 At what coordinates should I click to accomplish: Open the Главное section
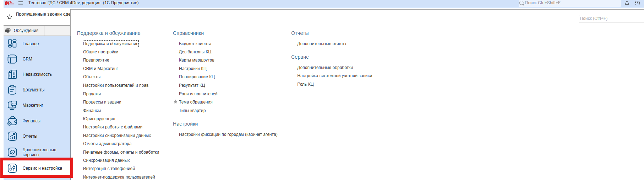[x=31, y=44]
